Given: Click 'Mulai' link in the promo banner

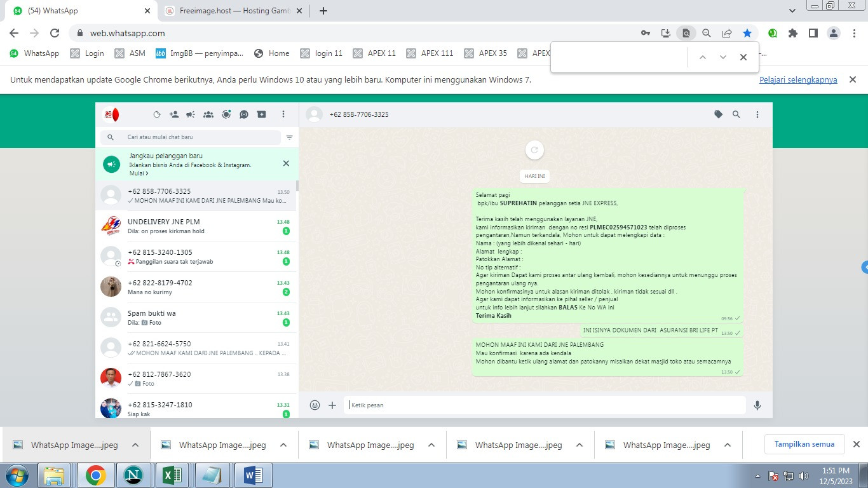Looking at the screenshot, I should [x=139, y=173].
